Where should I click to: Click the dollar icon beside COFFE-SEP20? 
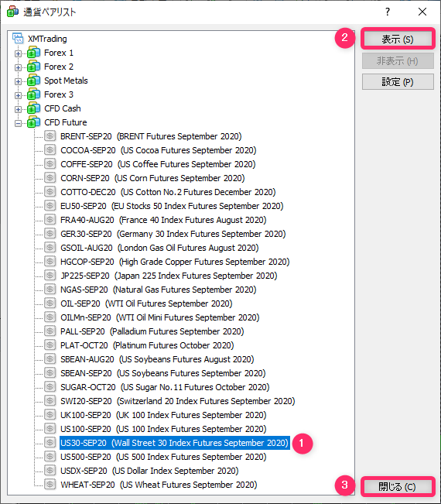(50, 164)
